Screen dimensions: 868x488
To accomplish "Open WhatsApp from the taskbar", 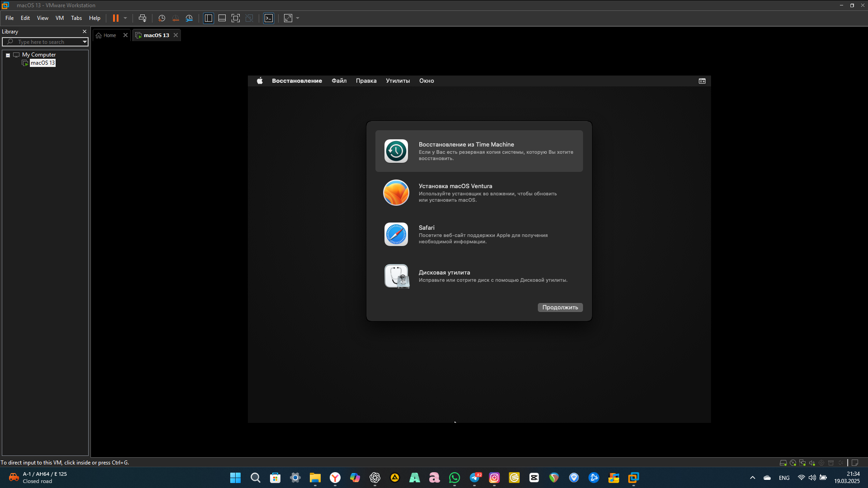I will 455,478.
